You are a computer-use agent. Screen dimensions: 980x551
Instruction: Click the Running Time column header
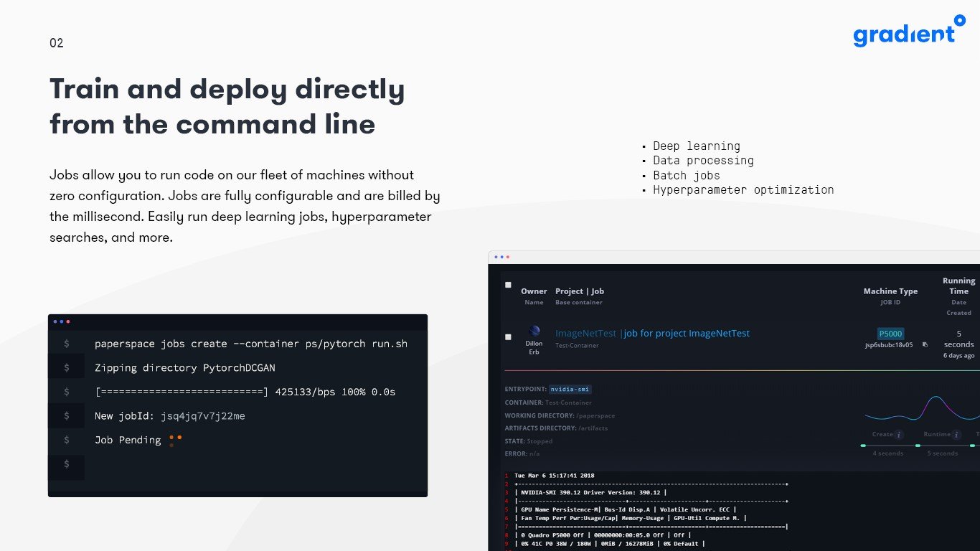[x=959, y=286]
